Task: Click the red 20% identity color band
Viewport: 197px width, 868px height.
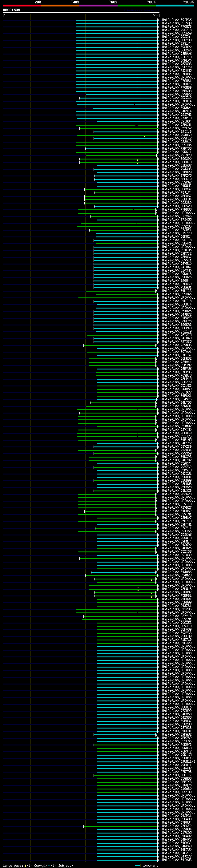Action: tap(22, 6)
